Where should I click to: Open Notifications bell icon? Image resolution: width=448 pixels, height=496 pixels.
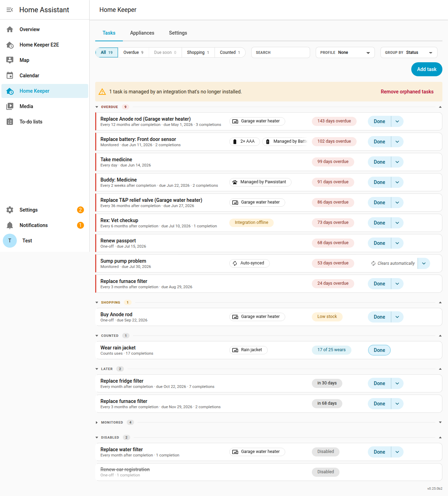tap(10, 225)
